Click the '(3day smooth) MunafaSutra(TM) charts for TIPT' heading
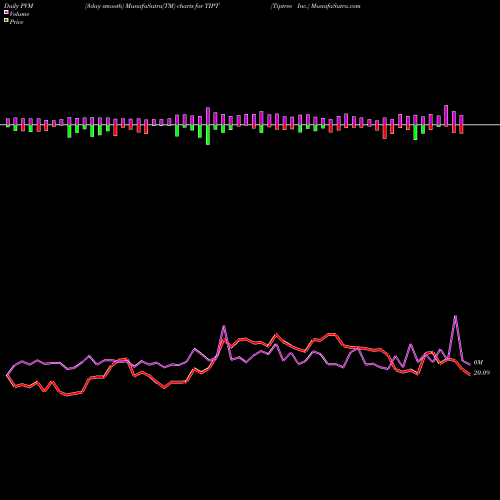The width and height of the screenshot is (500, 500). 152,6
